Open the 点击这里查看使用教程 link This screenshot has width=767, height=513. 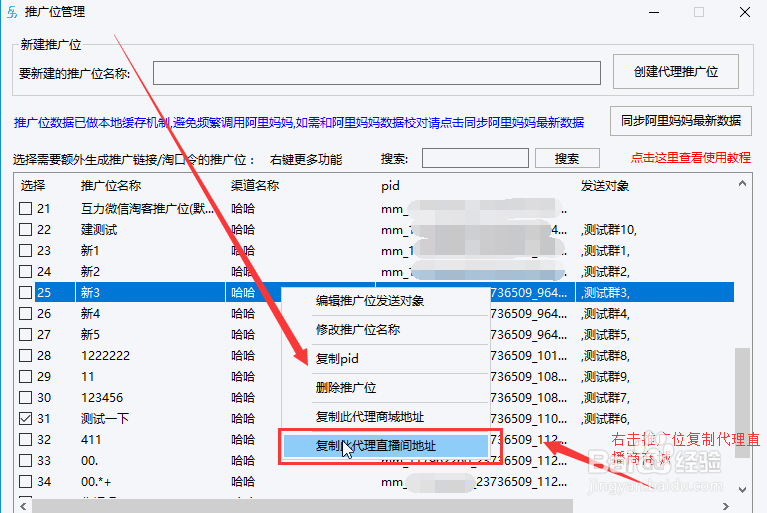691,157
